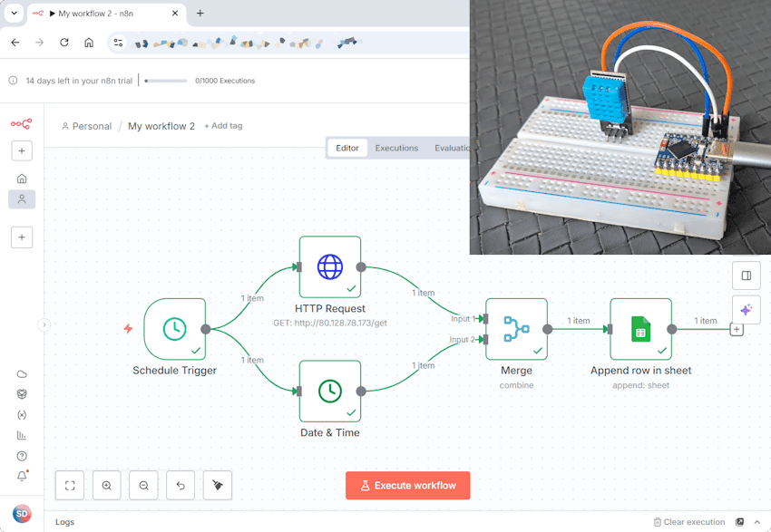This screenshot has height=532, width=771.
Task: Switch to the Executions tab
Action: [x=396, y=148]
